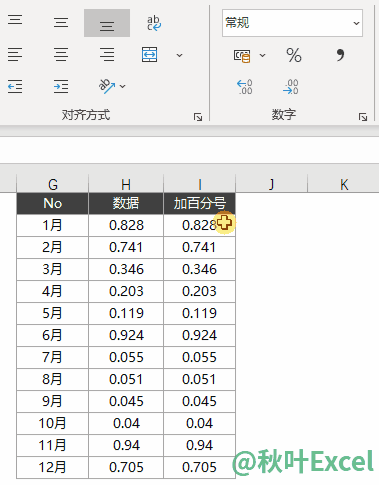
Task: Select 0.119 in 数据 column
Action: [x=126, y=313]
